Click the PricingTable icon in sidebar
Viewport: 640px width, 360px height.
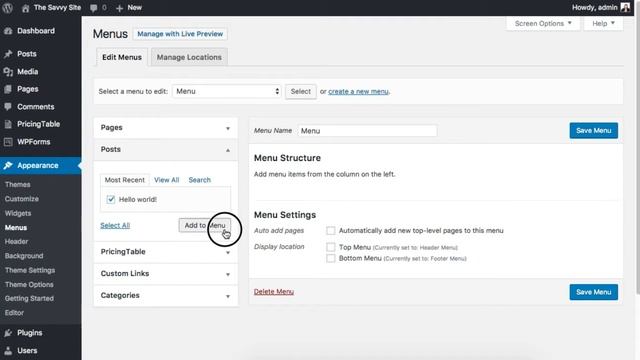coord(8,124)
